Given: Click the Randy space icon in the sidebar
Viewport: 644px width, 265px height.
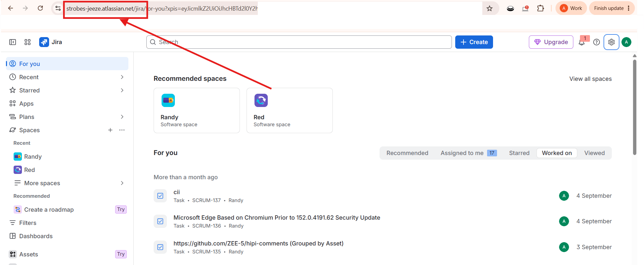Looking at the screenshot, I should [18, 157].
